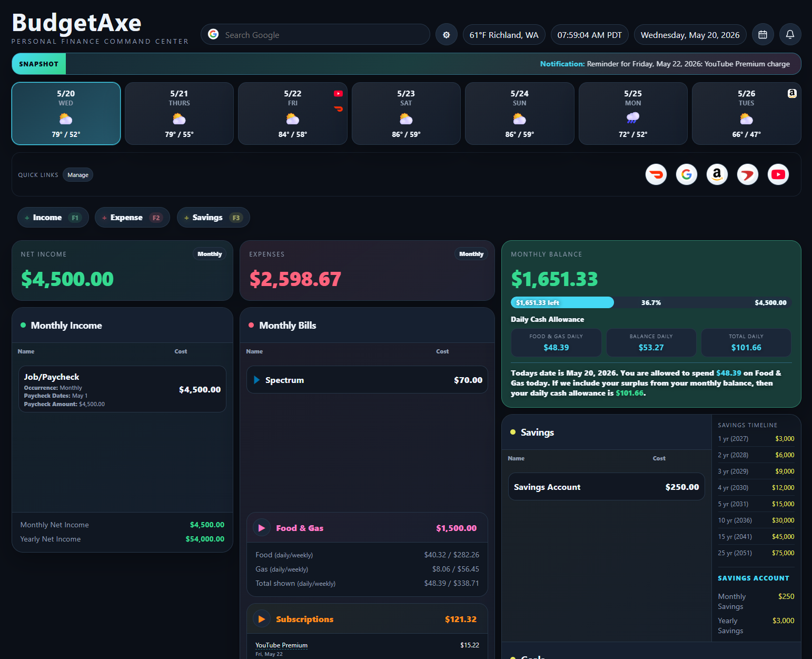Click the YouTube Premium reminder notification text
The image size is (812, 659).
[x=665, y=64]
